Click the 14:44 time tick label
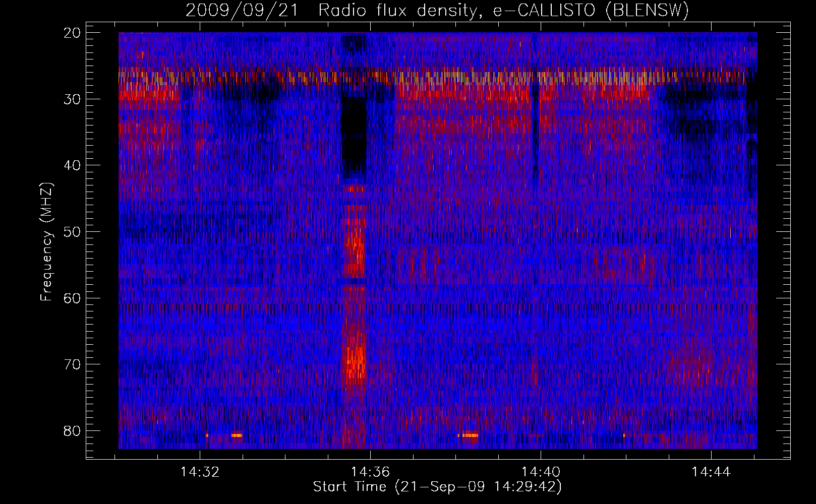 tap(711, 472)
